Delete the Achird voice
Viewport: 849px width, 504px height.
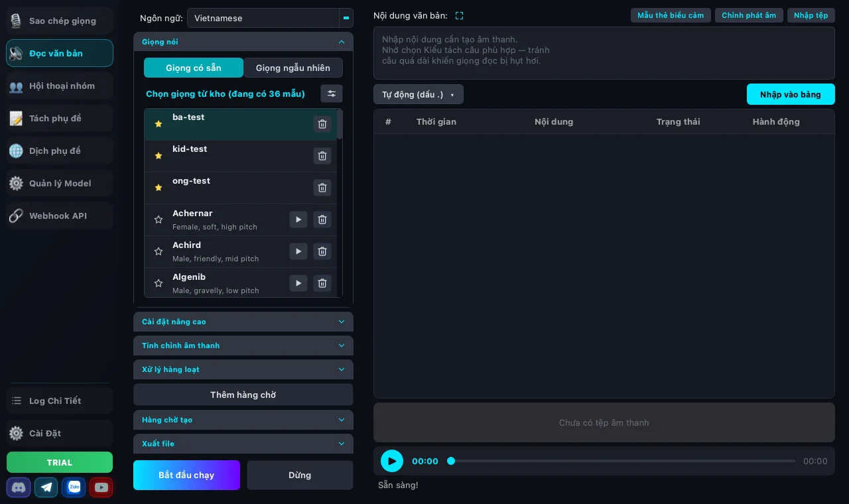322,251
